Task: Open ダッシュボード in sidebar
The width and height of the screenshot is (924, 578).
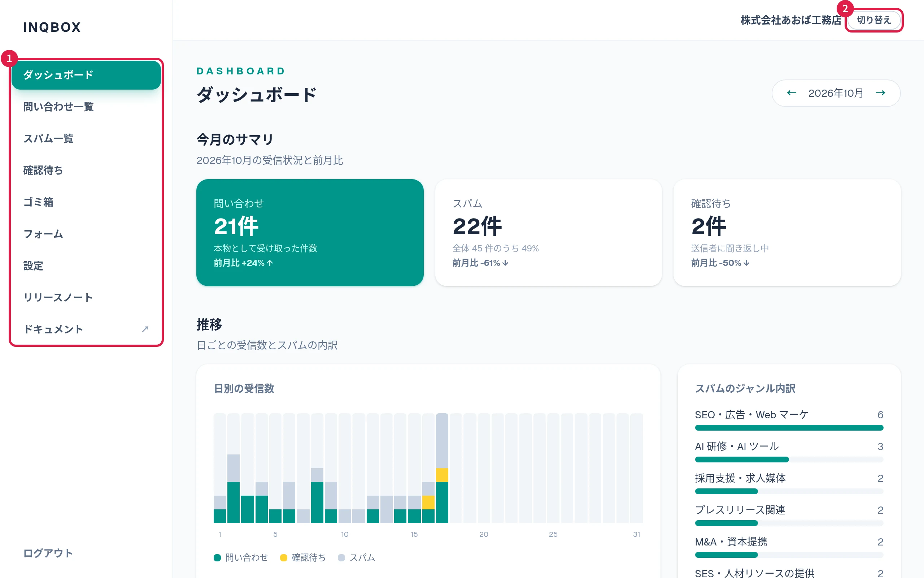Action: click(86, 74)
